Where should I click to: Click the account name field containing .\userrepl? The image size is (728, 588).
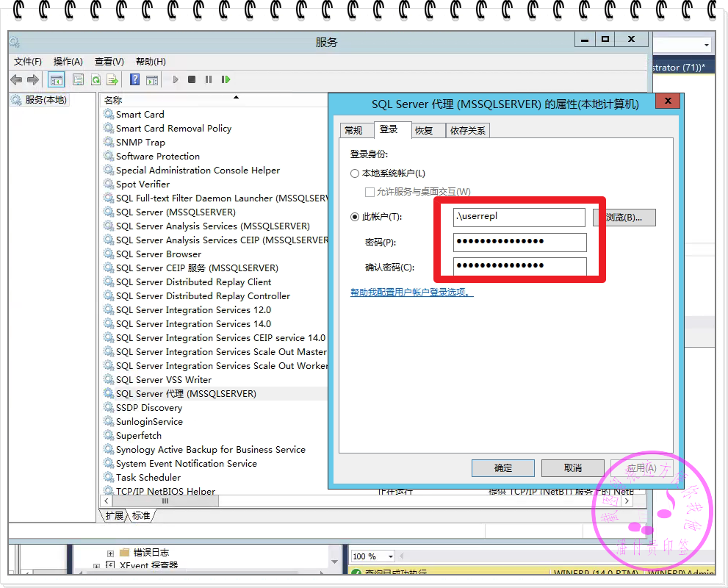click(x=519, y=217)
